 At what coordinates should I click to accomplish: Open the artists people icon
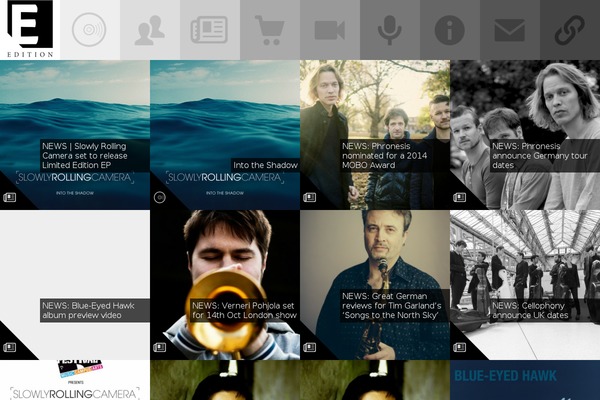tap(150, 30)
